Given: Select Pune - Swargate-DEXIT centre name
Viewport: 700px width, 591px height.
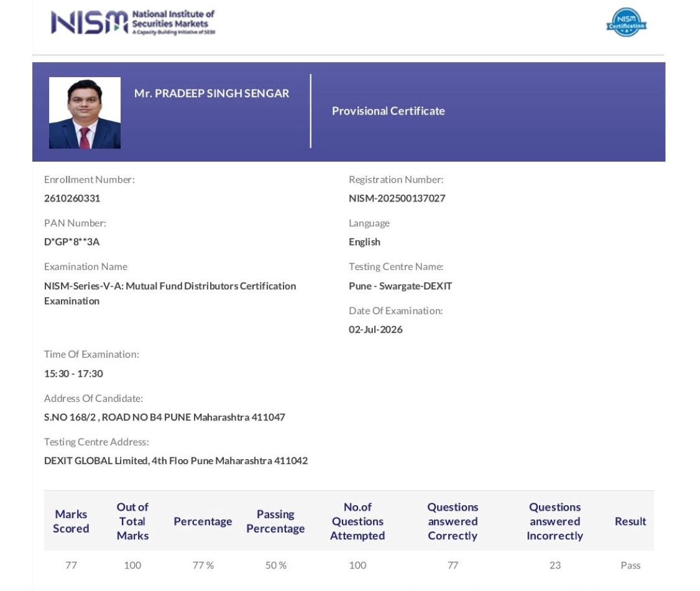Looking at the screenshot, I should [400, 286].
